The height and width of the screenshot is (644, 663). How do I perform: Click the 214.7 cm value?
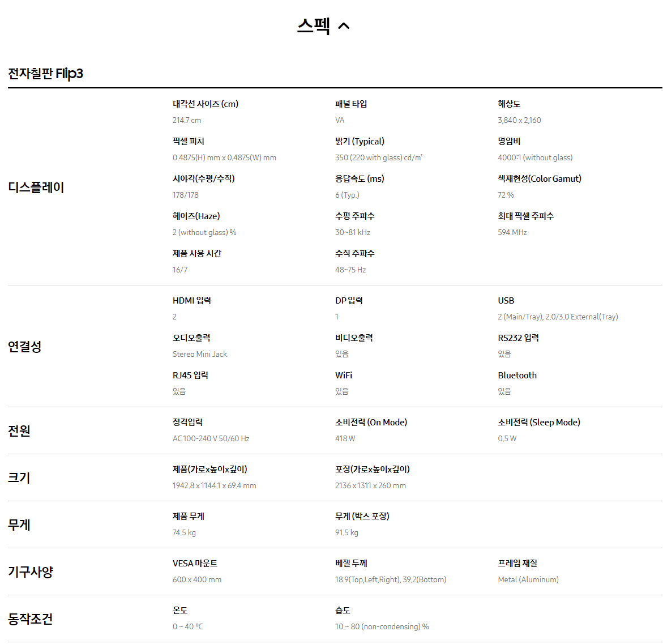pos(187,120)
